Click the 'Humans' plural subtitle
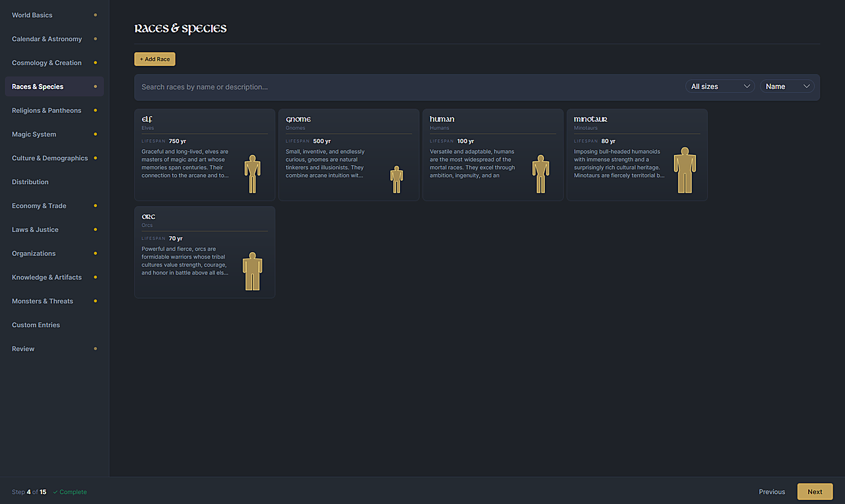Viewport: 845px width, 504px height. point(440,128)
